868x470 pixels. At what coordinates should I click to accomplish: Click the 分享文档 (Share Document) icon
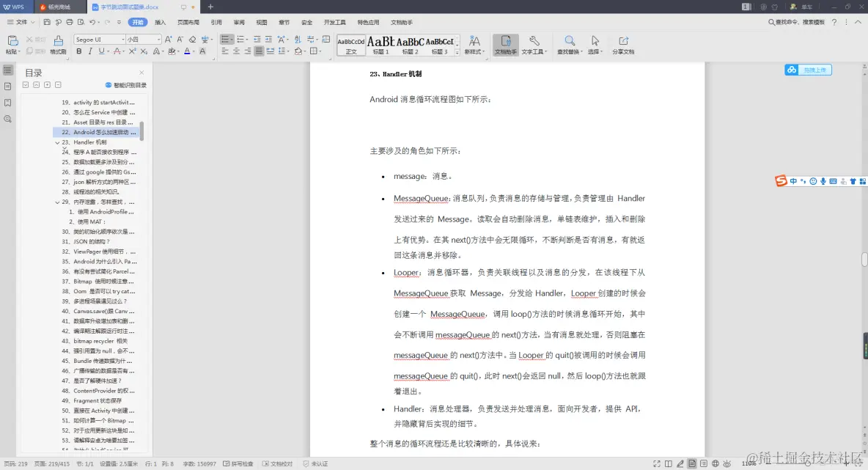(x=624, y=44)
